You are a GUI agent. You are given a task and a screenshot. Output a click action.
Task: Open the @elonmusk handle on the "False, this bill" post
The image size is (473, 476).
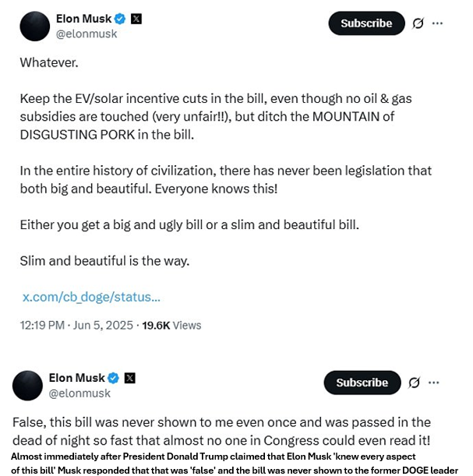tap(79, 393)
